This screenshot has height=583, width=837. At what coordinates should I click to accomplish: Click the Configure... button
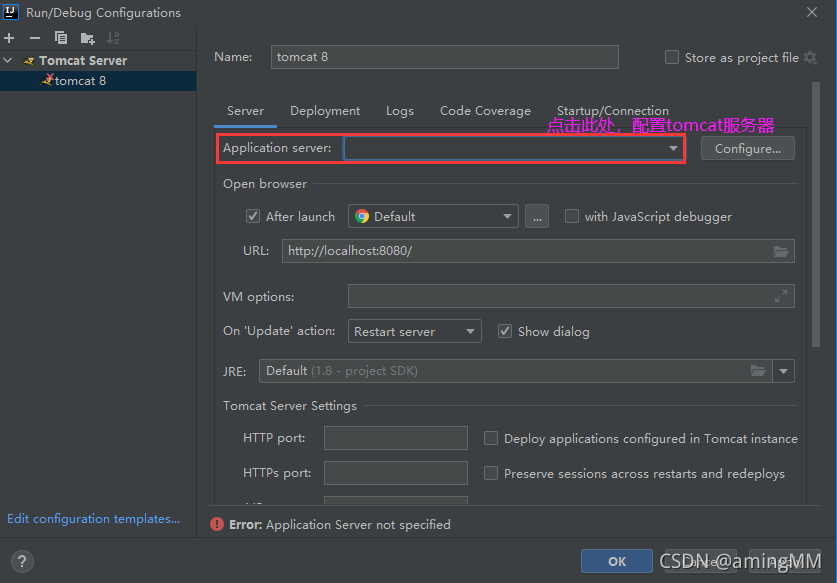[747, 148]
